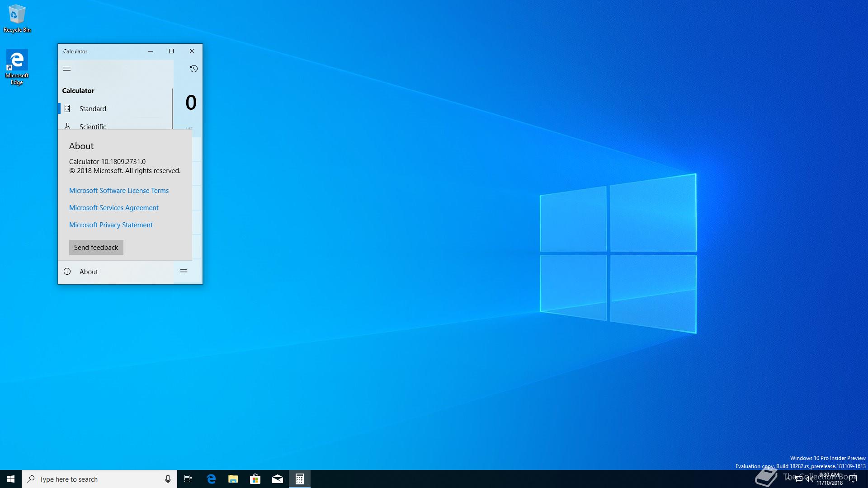Viewport: 868px width, 488px height.
Task: Open the Windows Start menu
Action: tap(11, 479)
